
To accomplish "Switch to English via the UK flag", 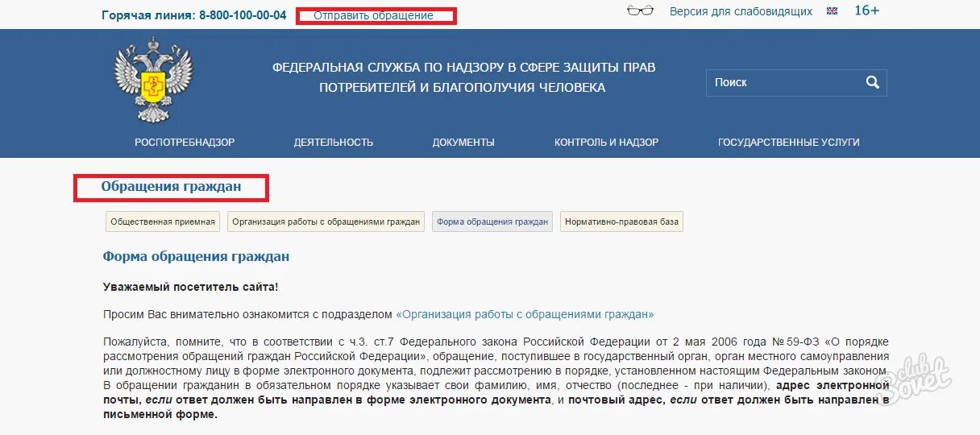I will (x=832, y=11).
